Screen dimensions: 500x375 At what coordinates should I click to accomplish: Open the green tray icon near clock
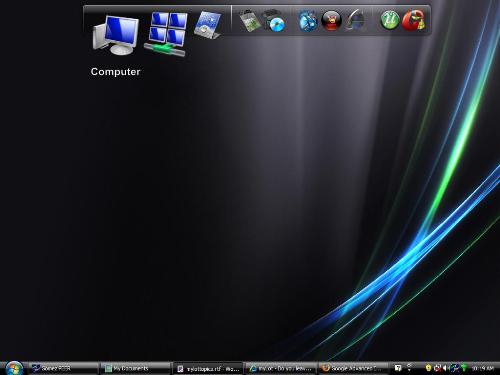464,368
